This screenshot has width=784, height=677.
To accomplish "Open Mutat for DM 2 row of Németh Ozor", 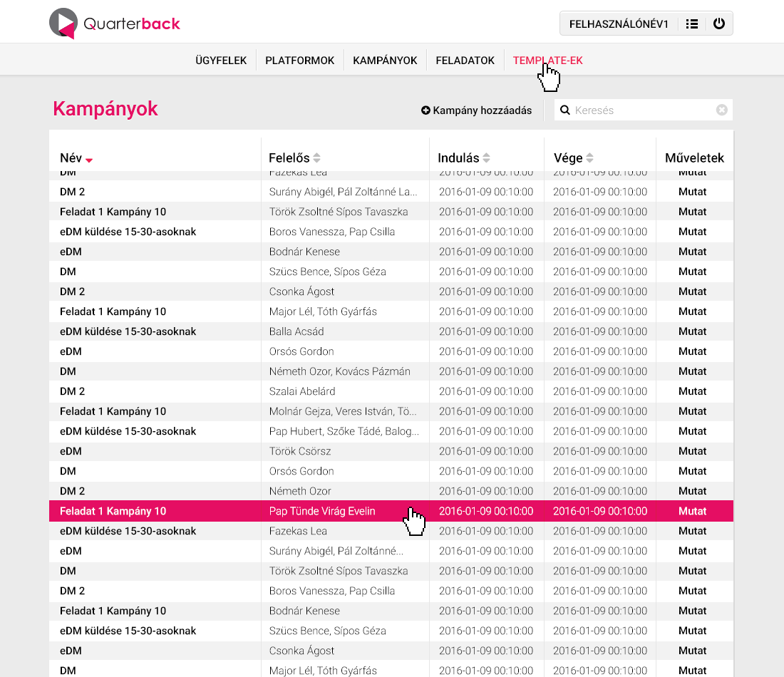I will (x=693, y=492).
